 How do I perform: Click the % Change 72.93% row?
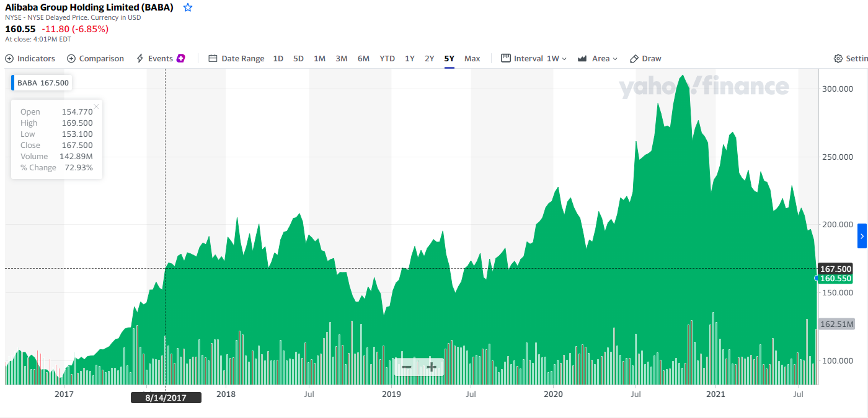(x=56, y=167)
